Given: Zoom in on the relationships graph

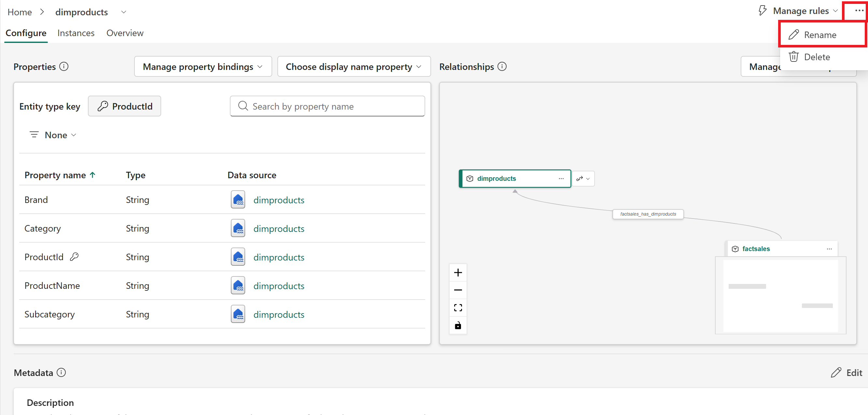Looking at the screenshot, I should (x=458, y=272).
